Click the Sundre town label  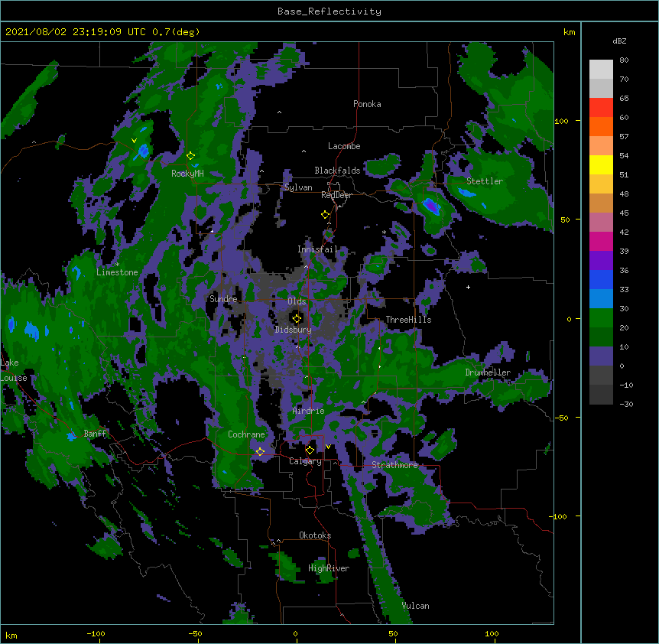(223, 299)
